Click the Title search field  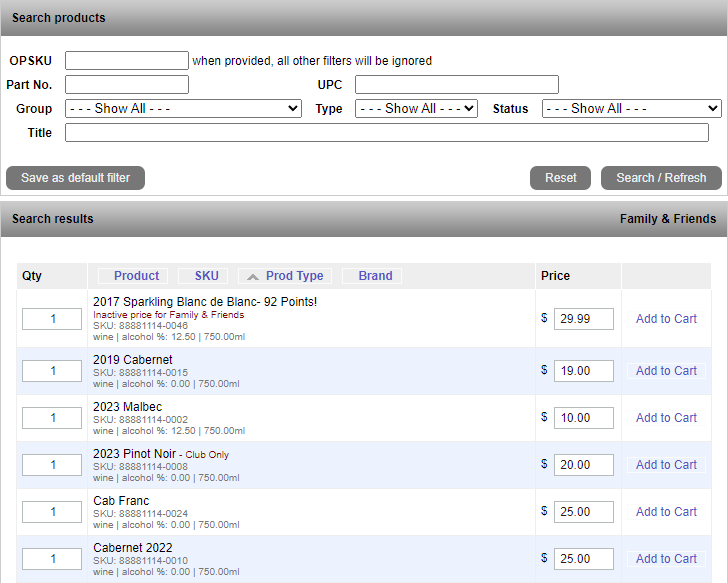[x=386, y=133]
